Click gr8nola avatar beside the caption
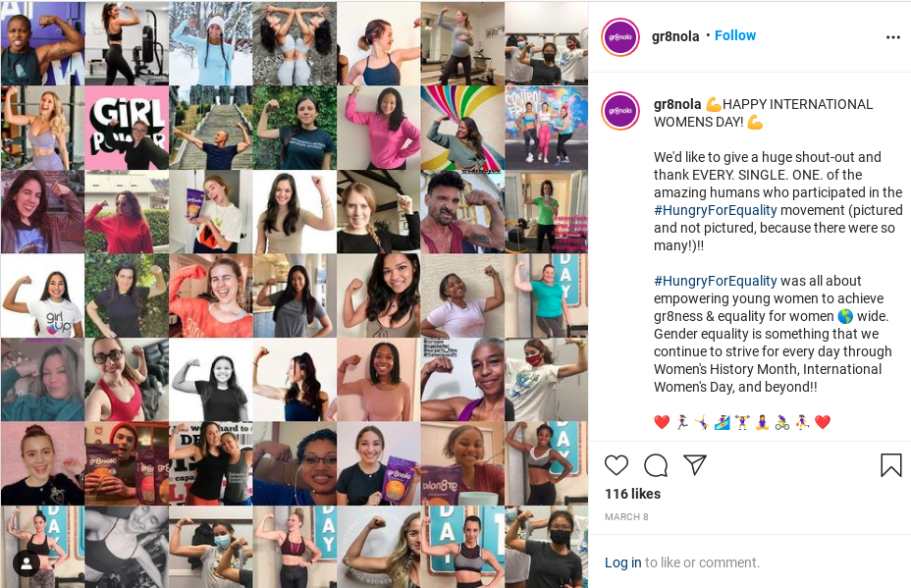 619,110
